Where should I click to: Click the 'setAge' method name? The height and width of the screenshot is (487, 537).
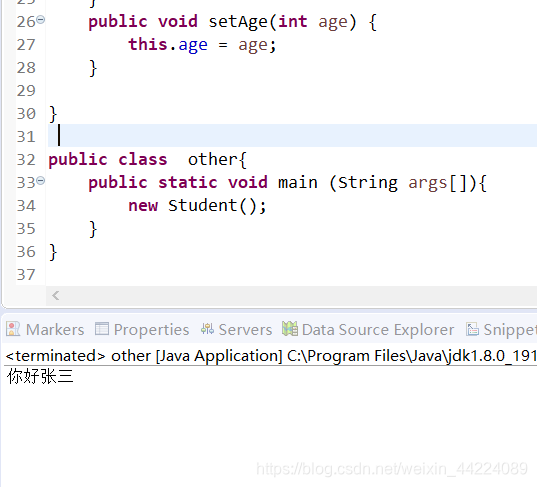238,22
